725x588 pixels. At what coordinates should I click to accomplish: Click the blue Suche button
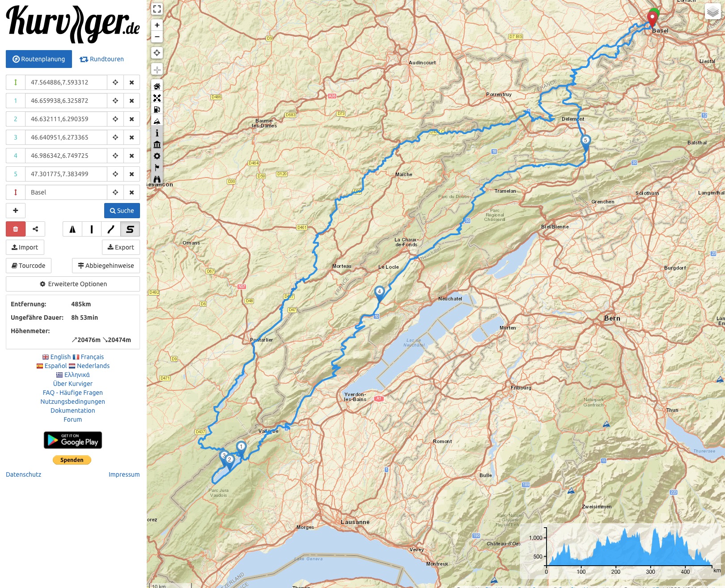[x=122, y=211]
